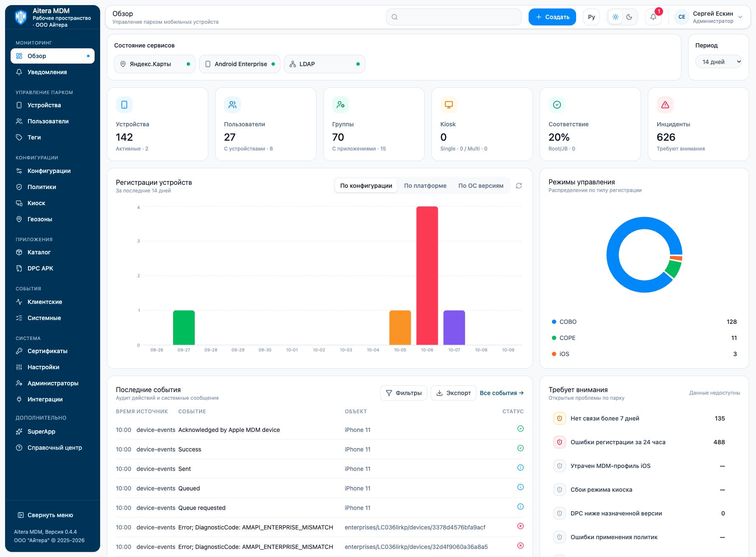Switch to the dark theme moon toggle
The height and width of the screenshot is (557, 756).
(629, 17)
